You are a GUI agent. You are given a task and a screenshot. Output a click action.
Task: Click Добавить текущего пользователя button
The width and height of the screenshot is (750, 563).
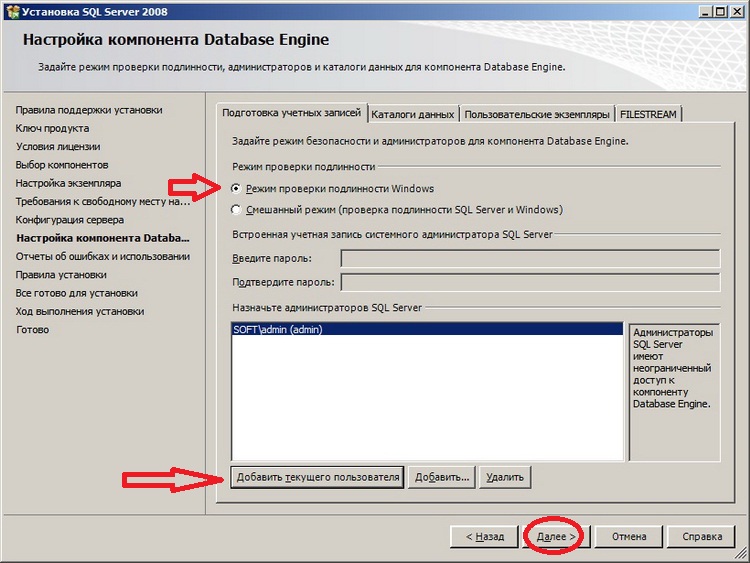pos(318,477)
